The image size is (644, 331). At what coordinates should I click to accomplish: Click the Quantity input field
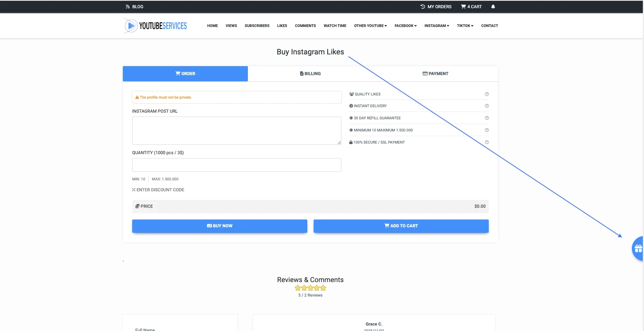(237, 165)
